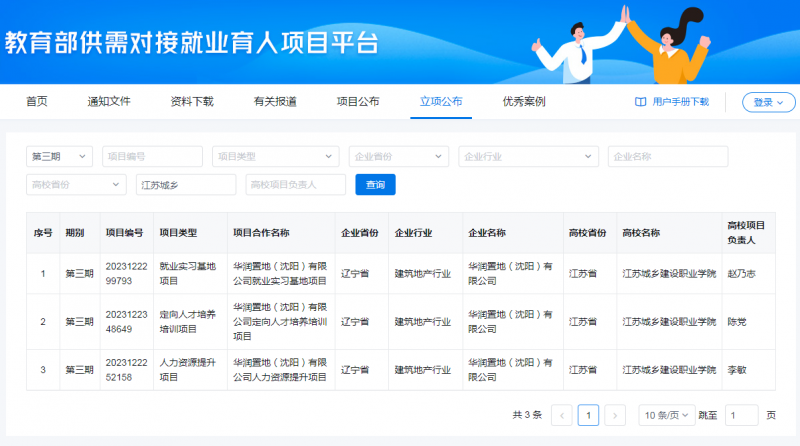Go to previous page arrow

click(562, 415)
